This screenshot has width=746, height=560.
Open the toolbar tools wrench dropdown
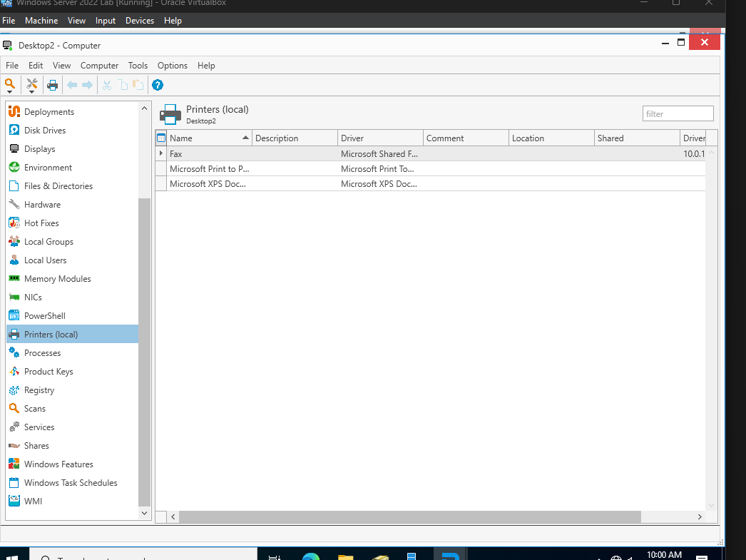(32, 85)
